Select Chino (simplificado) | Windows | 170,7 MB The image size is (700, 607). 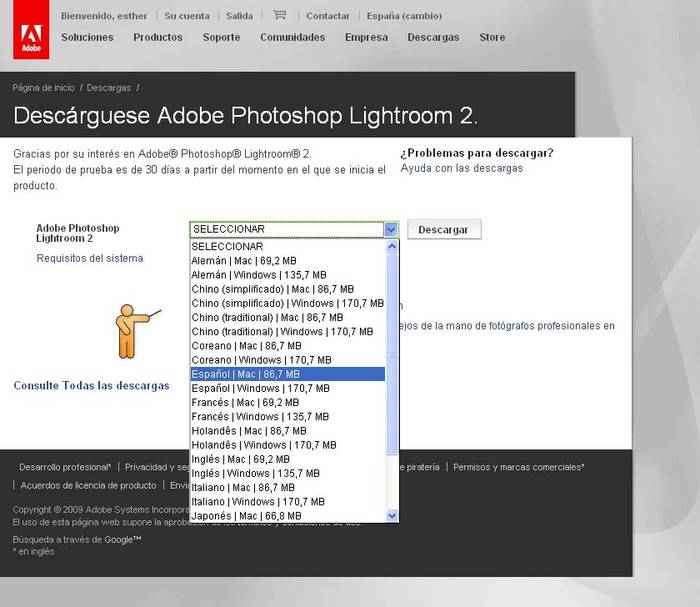288,304
